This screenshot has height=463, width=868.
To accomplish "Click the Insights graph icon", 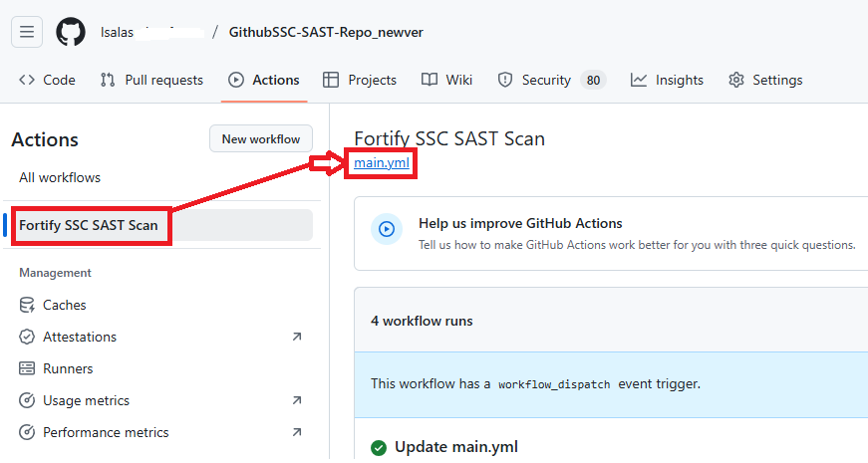I will click(638, 81).
